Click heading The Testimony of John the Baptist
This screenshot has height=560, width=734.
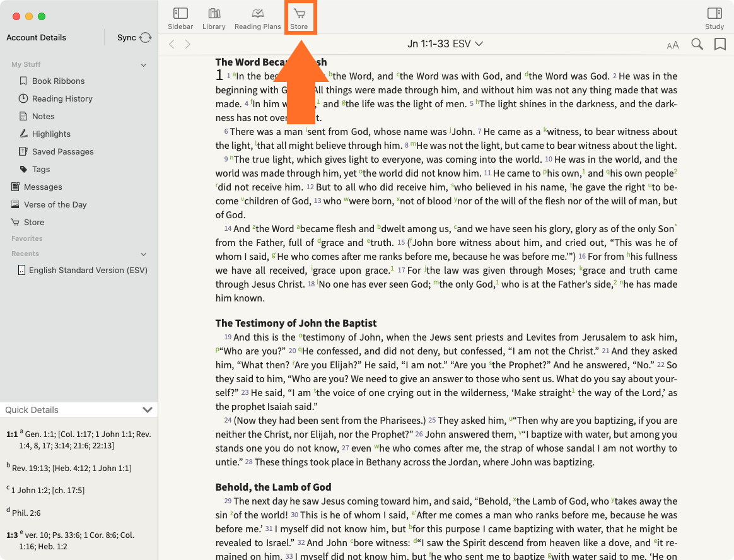click(296, 323)
